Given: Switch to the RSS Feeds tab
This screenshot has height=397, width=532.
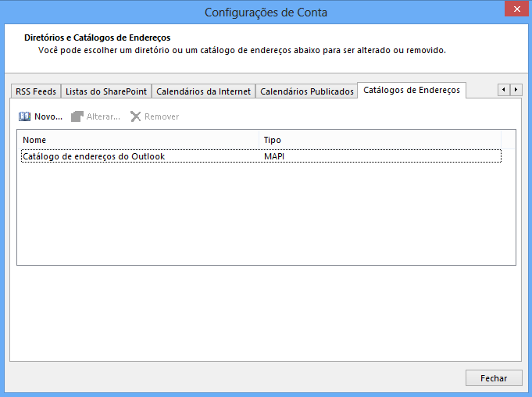Looking at the screenshot, I should pos(36,91).
